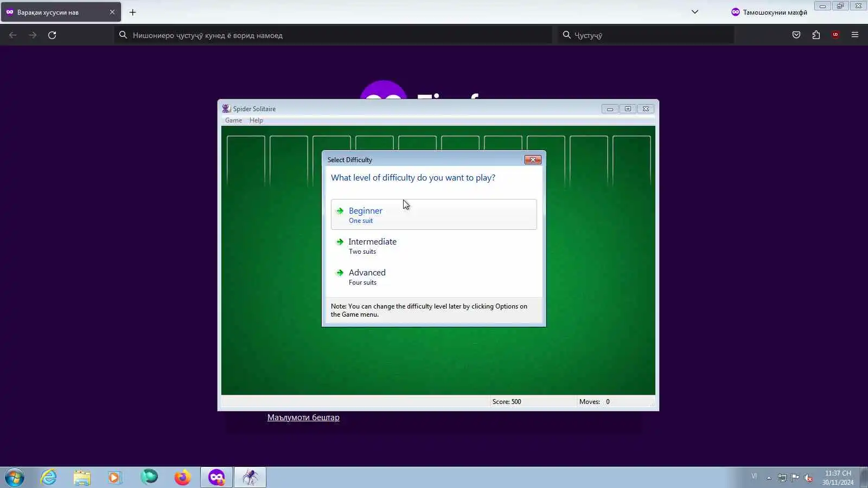This screenshot has height=488, width=868.
Task: Choose Intermediate two suits difficulty
Action: point(434,246)
